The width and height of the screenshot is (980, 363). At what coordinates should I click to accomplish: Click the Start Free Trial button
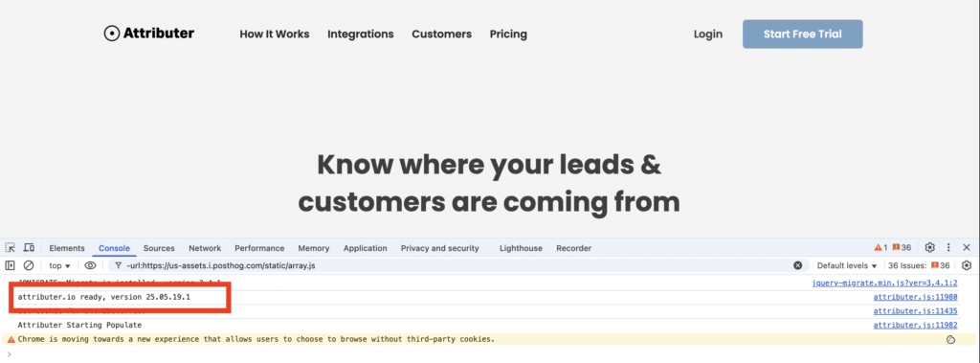point(803,34)
